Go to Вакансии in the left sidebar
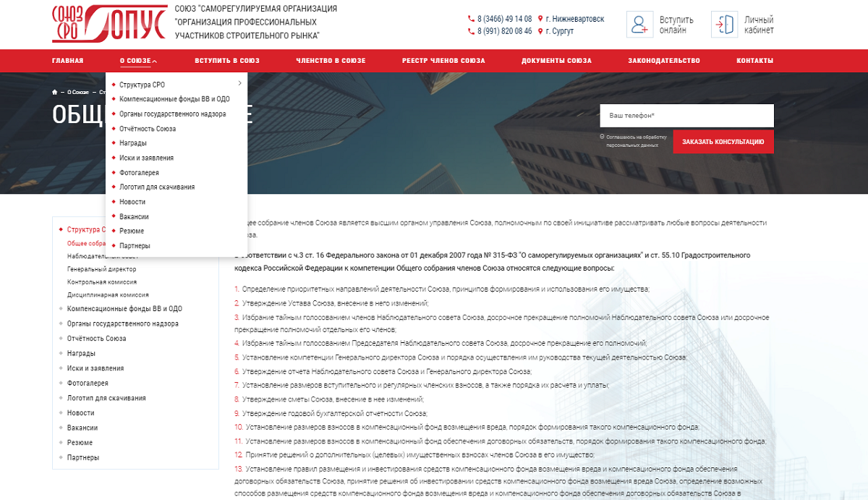This screenshot has width=868, height=500. (x=82, y=428)
